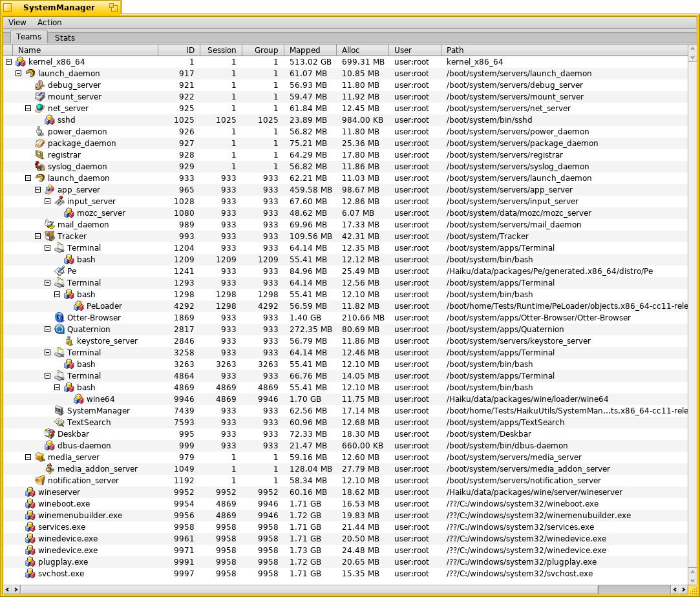Collapse the kernel_x86_64 tree node

(8, 62)
